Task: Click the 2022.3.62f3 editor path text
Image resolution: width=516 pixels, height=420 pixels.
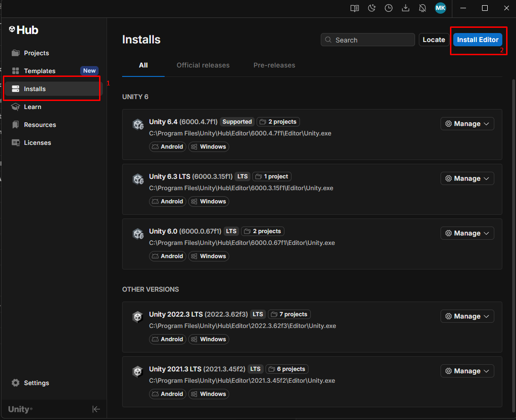Action: (x=242, y=326)
